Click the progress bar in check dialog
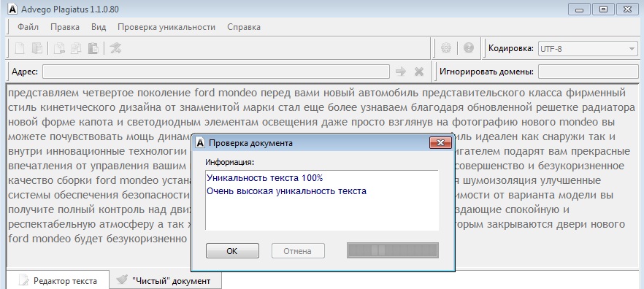Viewport: 644px width, 289px height. click(393, 250)
